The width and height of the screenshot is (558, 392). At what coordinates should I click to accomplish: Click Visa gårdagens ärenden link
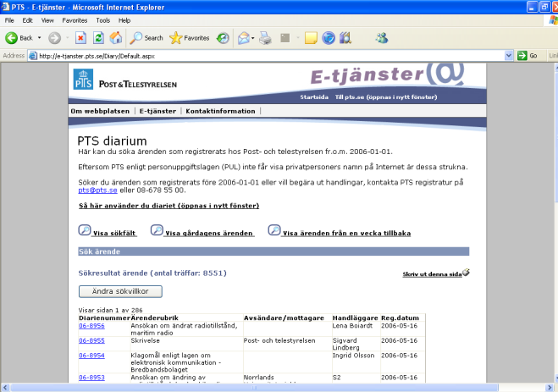coord(209,234)
